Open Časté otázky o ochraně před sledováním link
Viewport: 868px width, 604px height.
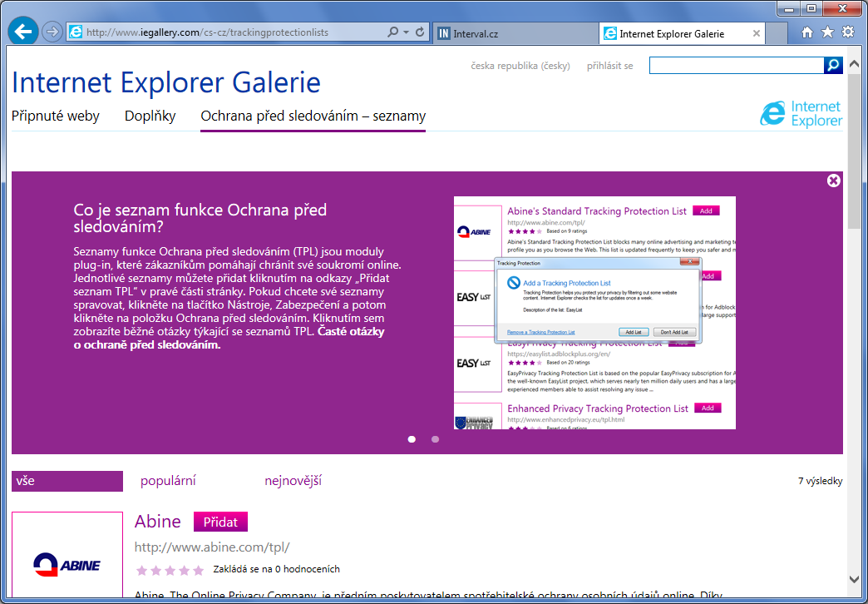click(229, 338)
